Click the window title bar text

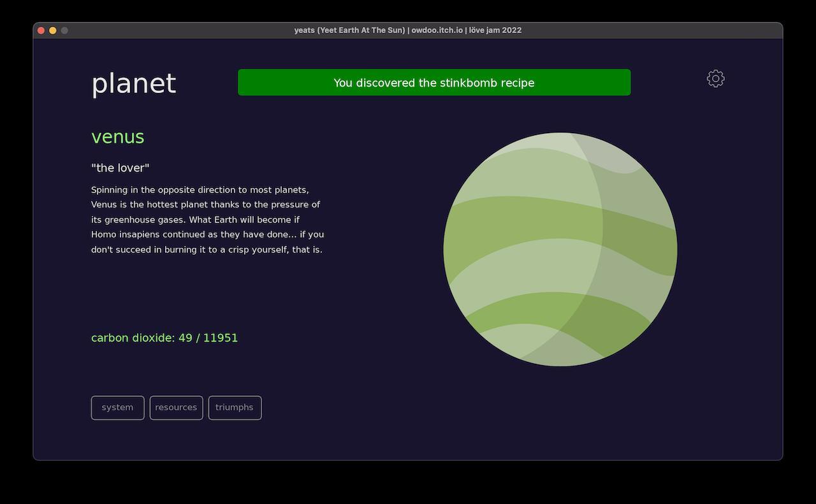(408, 31)
